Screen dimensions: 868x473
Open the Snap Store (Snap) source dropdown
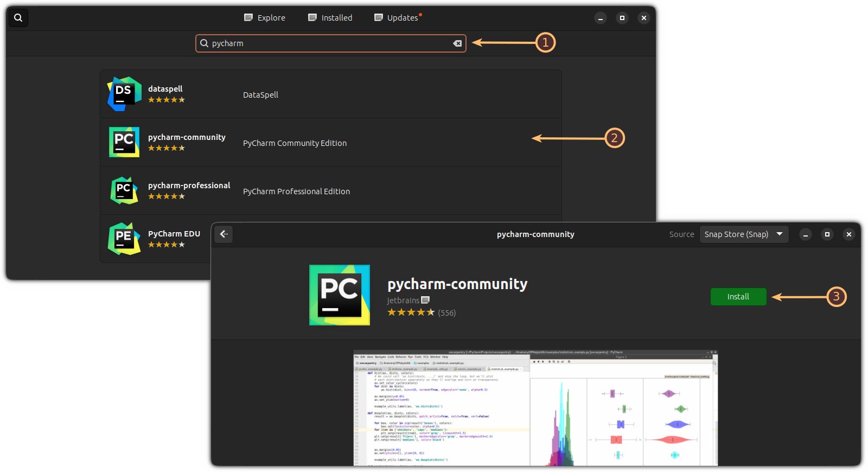tap(744, 234)
